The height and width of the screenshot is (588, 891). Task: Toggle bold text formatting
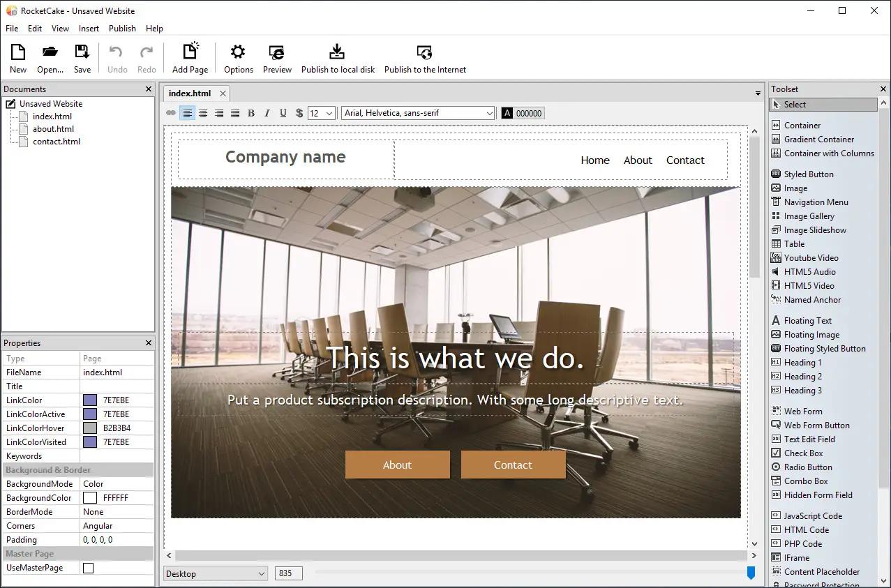251,113
